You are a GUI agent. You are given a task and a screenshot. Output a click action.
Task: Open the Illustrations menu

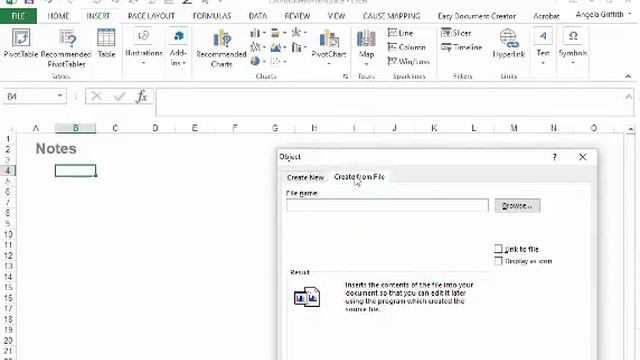click(x=144, y=47)
